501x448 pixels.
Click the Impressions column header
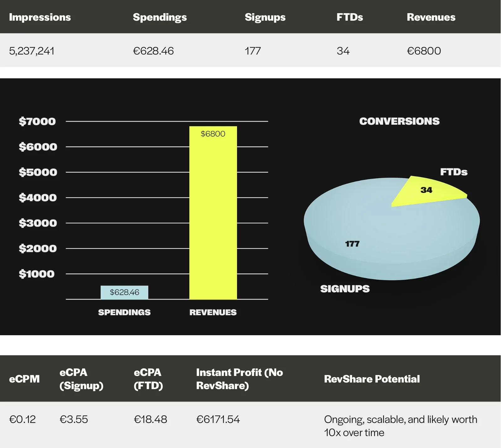(40, 17)
